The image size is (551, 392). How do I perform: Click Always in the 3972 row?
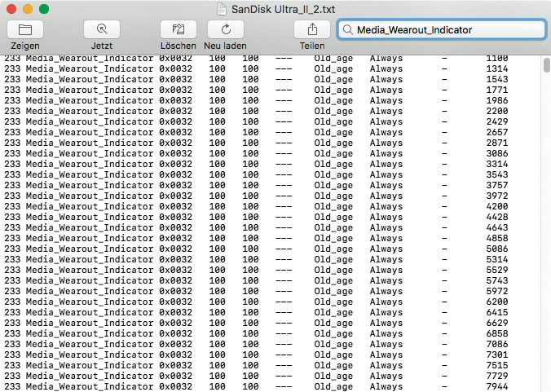386,196
